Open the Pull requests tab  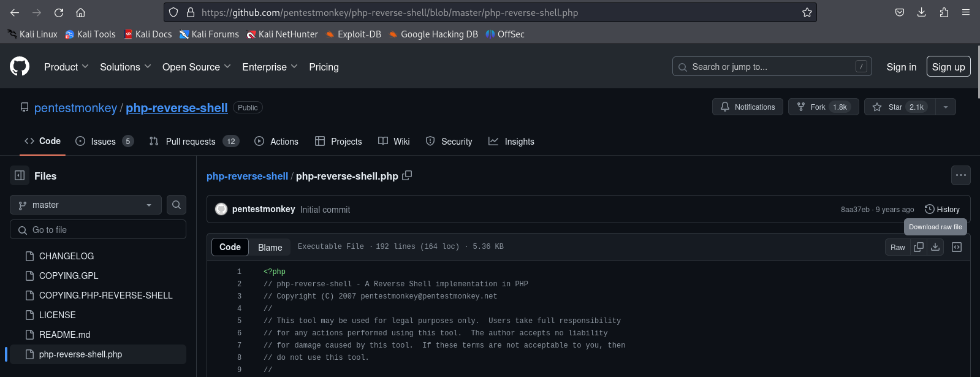pos(194,141)
